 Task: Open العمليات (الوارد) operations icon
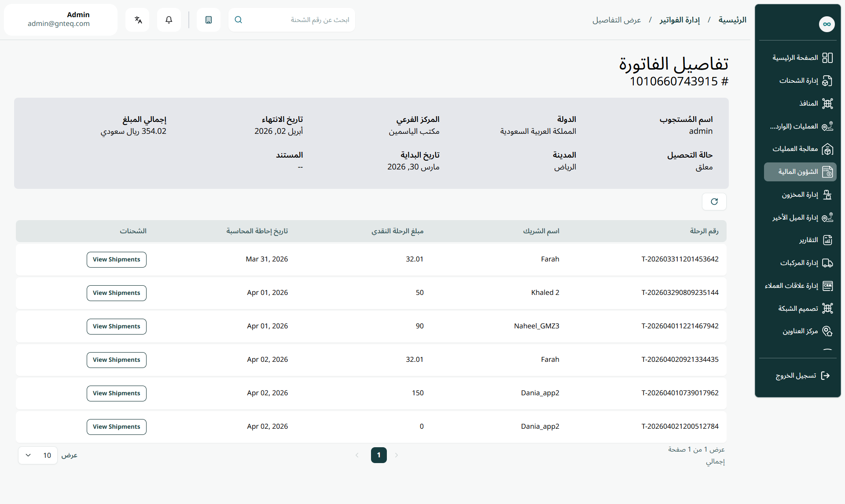click(x=827, y=126)
